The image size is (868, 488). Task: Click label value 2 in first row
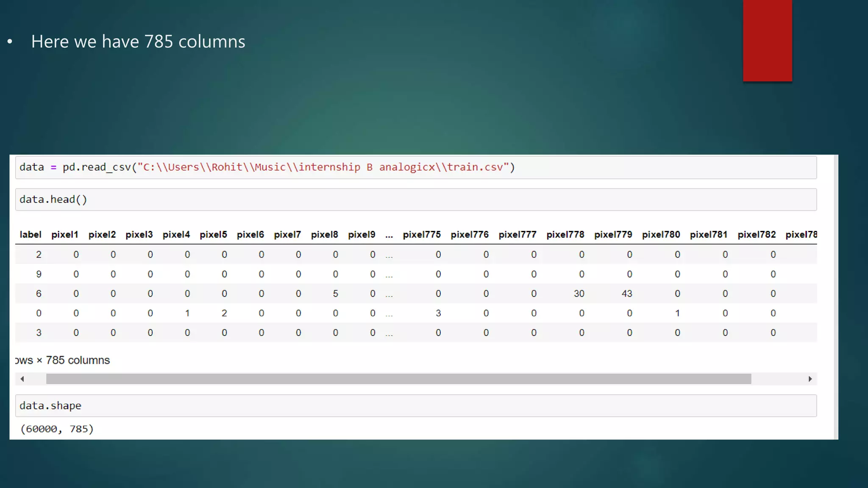39,255
